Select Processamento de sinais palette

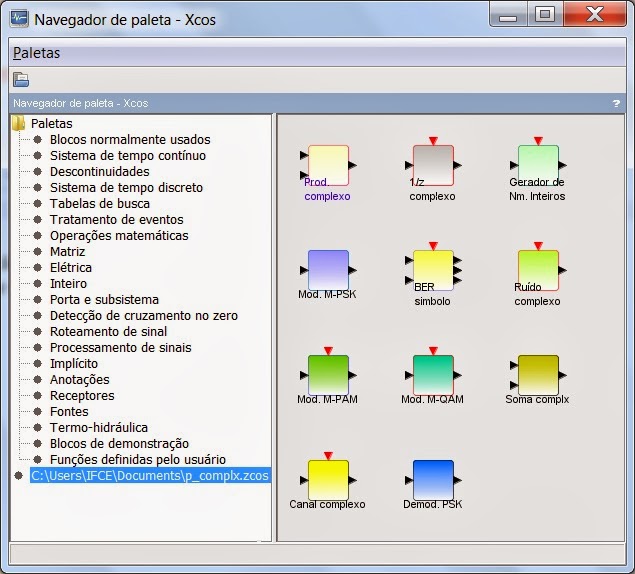tap(120, 348)
